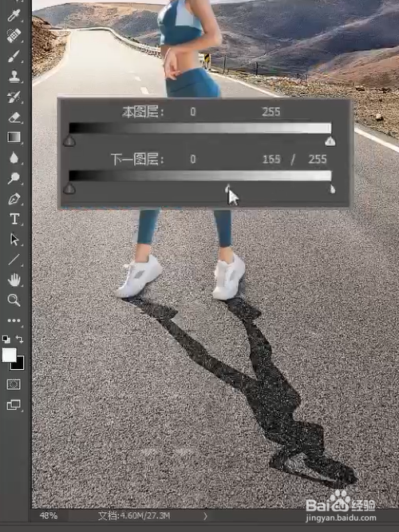Open the black background color picker

point(18,364)
